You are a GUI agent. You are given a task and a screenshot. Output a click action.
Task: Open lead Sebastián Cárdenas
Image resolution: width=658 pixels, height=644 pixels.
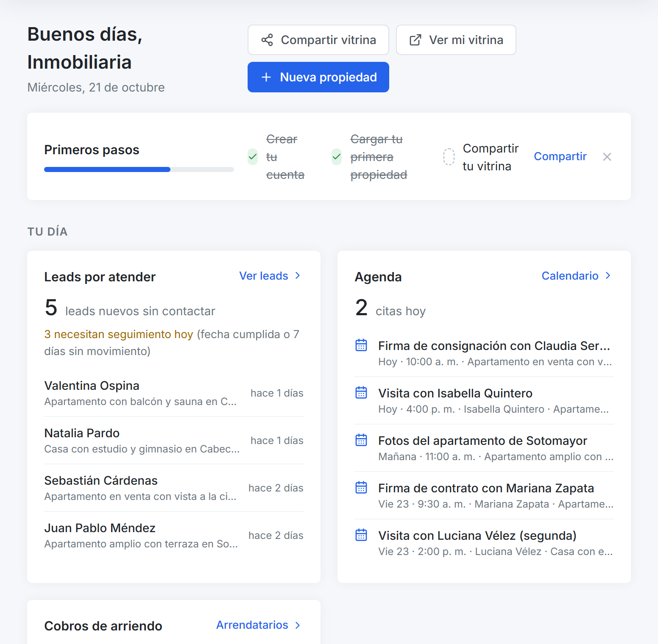tap(174, 488)
